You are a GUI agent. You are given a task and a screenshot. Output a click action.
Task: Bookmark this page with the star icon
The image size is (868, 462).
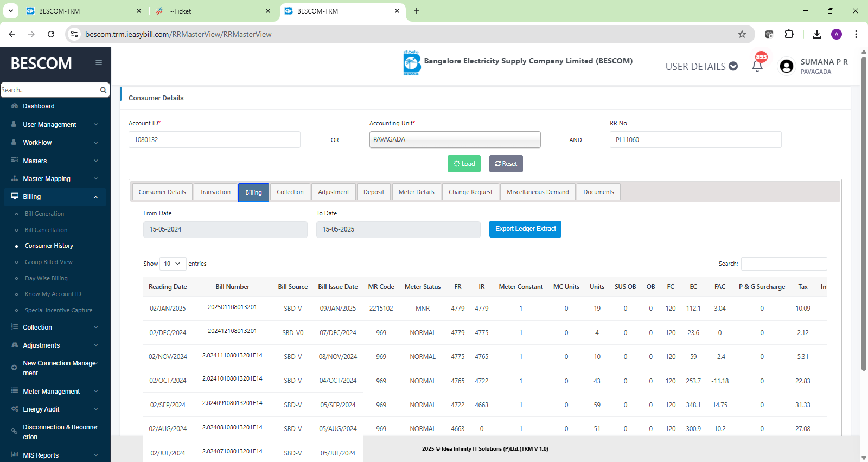coord(742,34)
